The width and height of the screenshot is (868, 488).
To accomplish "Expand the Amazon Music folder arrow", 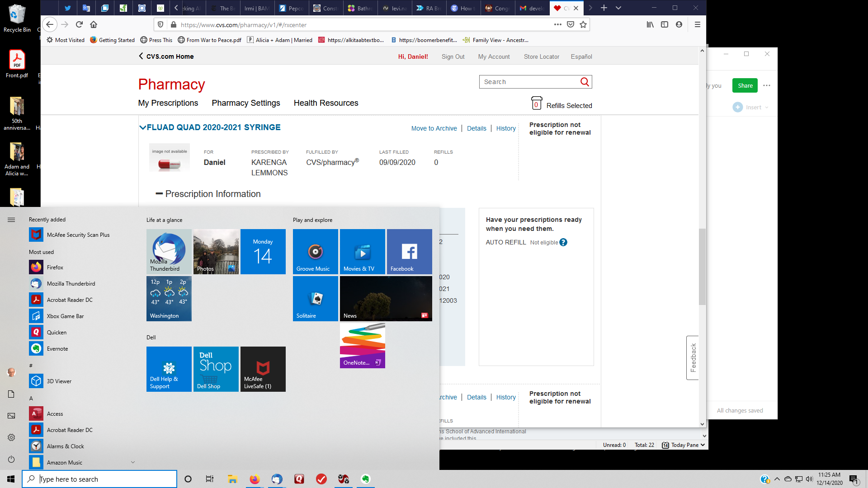I will [x=132, y=462].
